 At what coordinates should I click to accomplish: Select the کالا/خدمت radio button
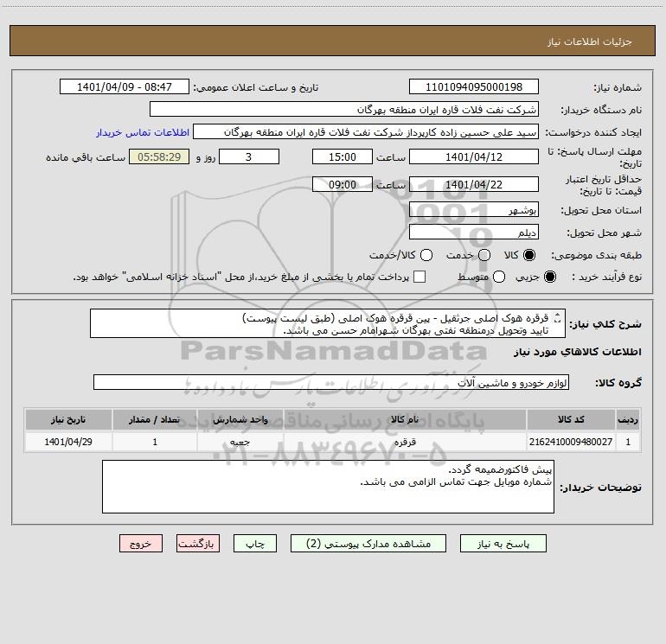(x=426, y=255)
